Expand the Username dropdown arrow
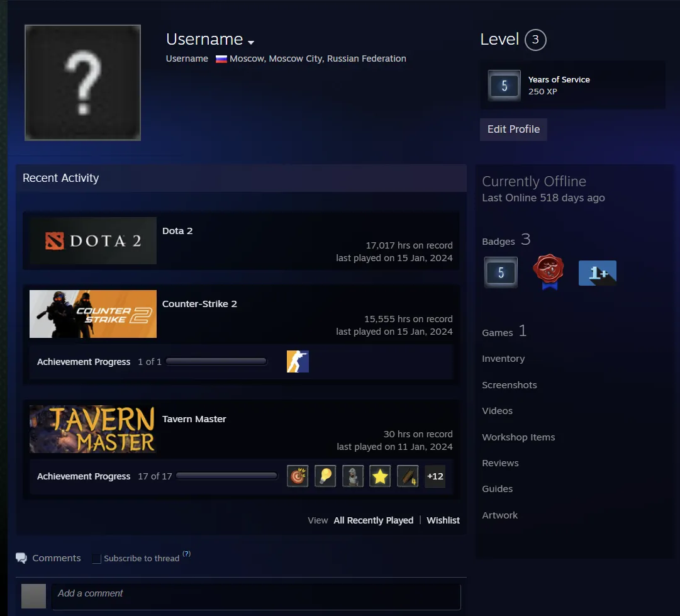680x616 pixels. click(x=251, y=42)
